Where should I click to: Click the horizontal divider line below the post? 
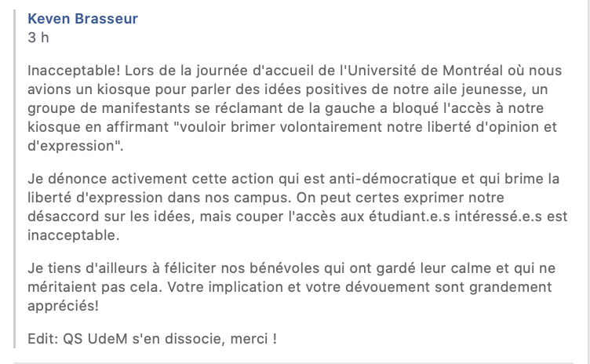(293, 363)
